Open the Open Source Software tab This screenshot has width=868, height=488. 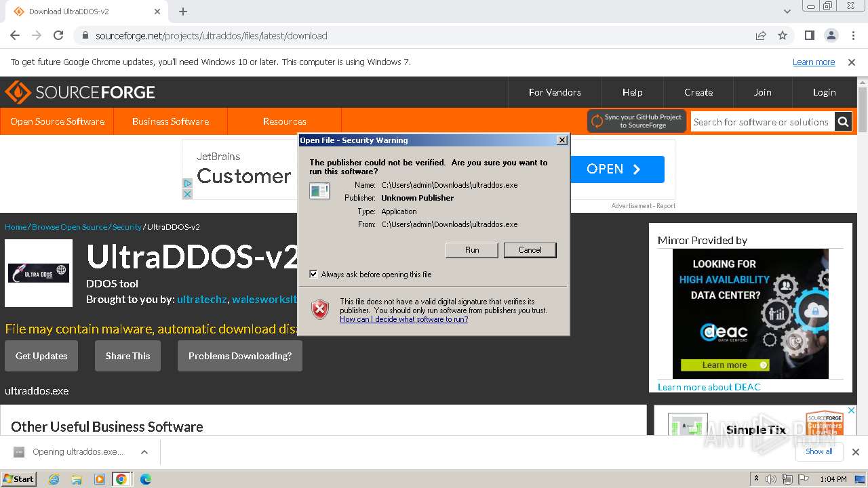tap(57, 121)
